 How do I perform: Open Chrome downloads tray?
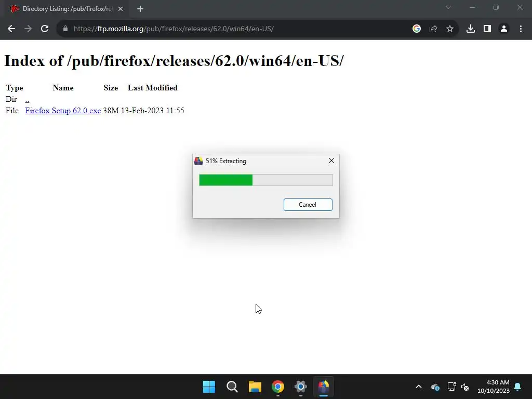tap(470, 29)
